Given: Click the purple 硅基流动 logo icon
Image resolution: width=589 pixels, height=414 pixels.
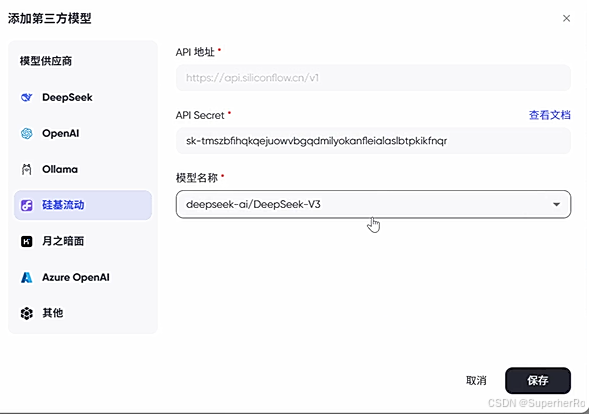Looking at the screenshot, I should (27, 205).
